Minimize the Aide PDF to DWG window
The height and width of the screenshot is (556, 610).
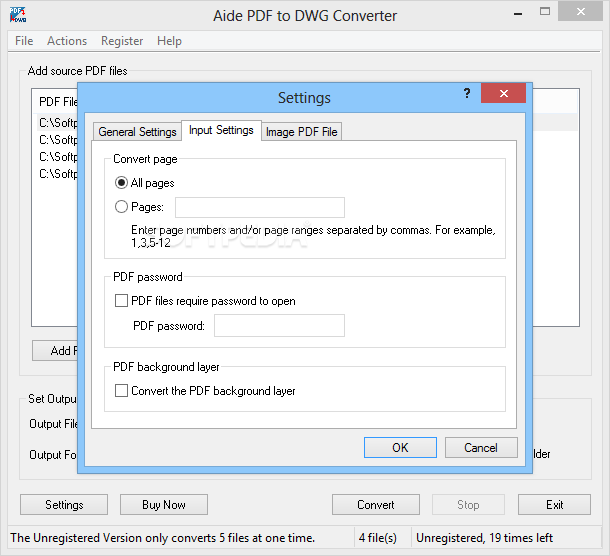[x=518, y=13]
